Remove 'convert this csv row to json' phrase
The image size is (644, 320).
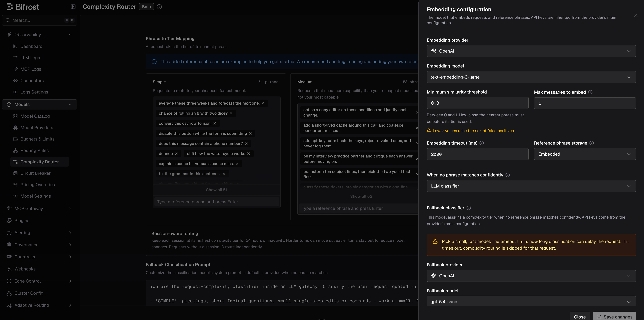(x=215, y=124)
